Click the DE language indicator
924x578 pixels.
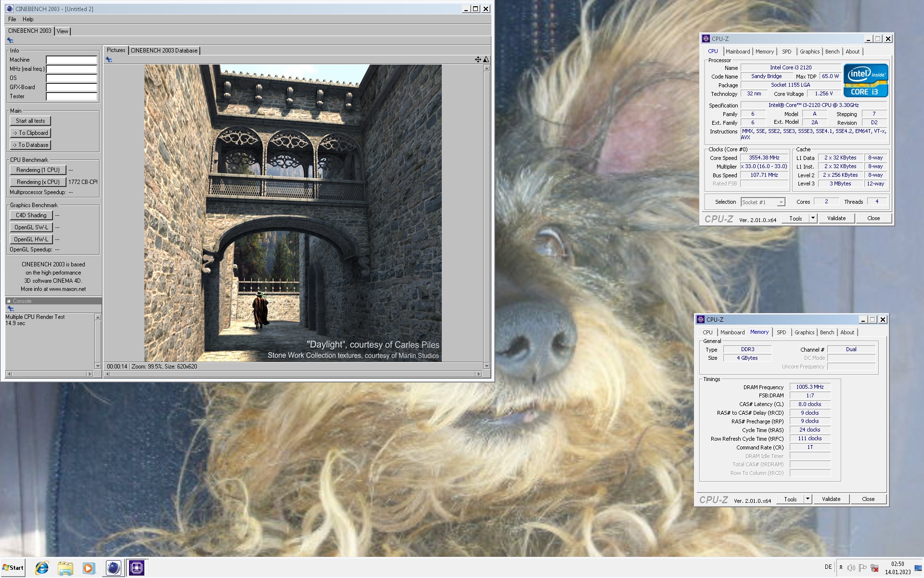tap(828, 567)
